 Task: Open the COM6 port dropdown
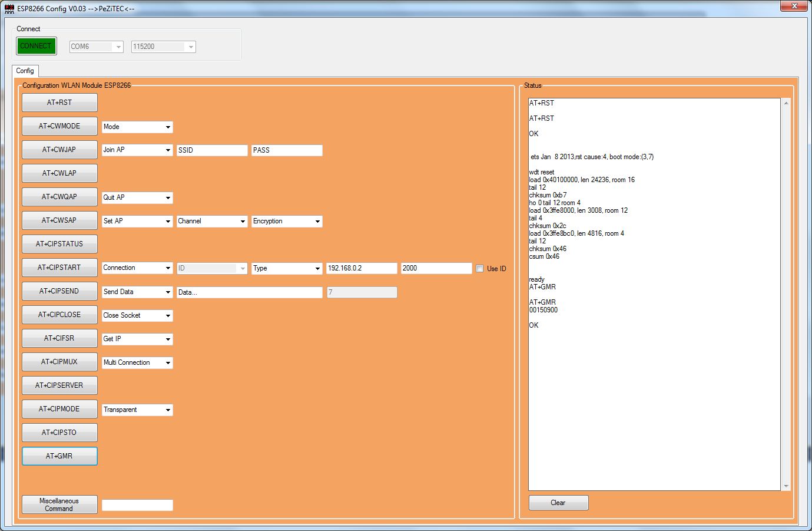coord(97,47)
